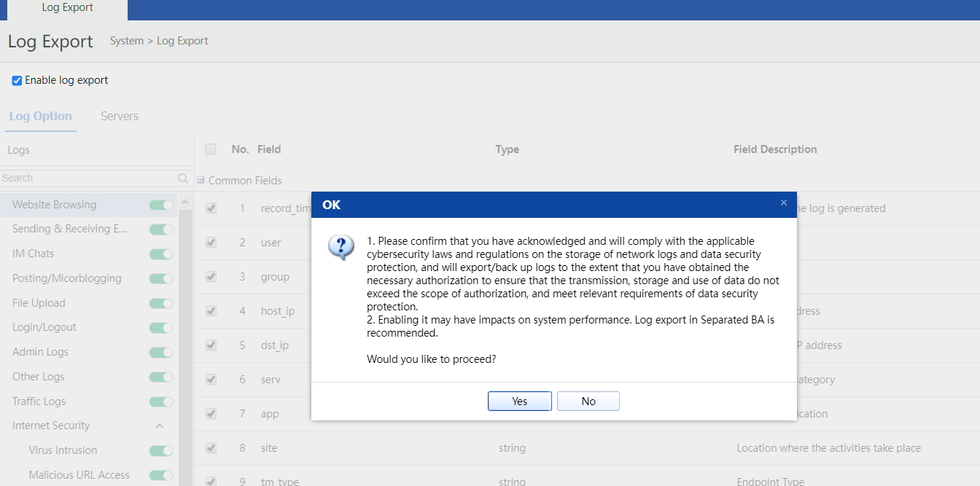Switch off File Upload log toggle
The width and height of the screenshot is (980, 486).
(x=161, y=303)
